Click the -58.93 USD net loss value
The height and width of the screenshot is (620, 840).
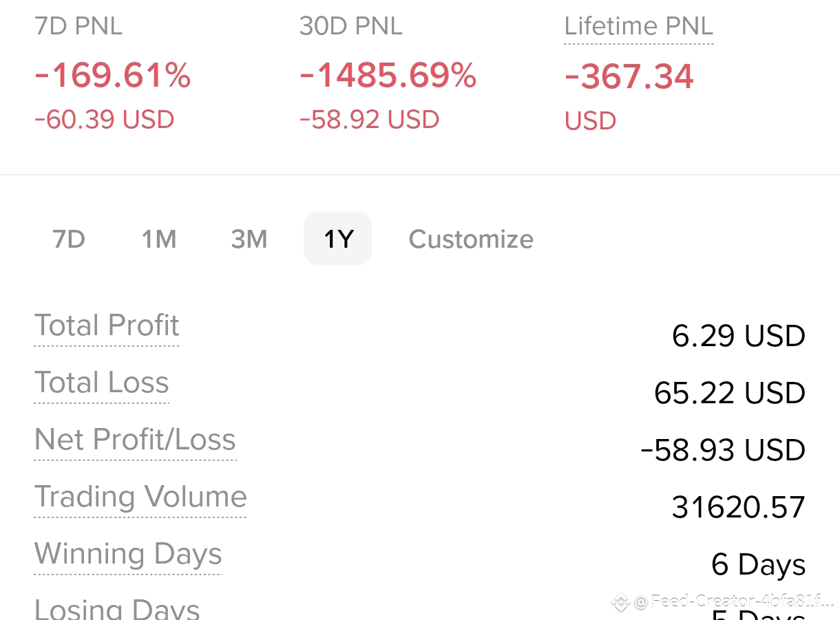click(723, 450)
